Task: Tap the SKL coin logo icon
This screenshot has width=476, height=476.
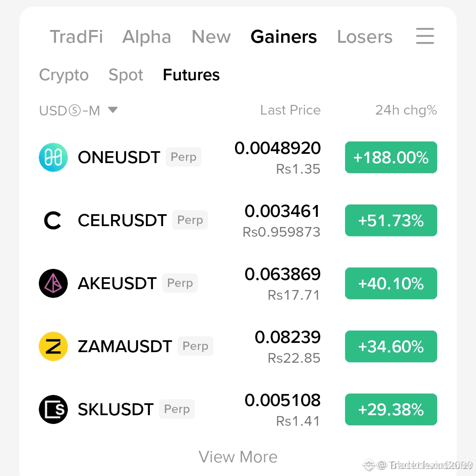Action: 53,409
